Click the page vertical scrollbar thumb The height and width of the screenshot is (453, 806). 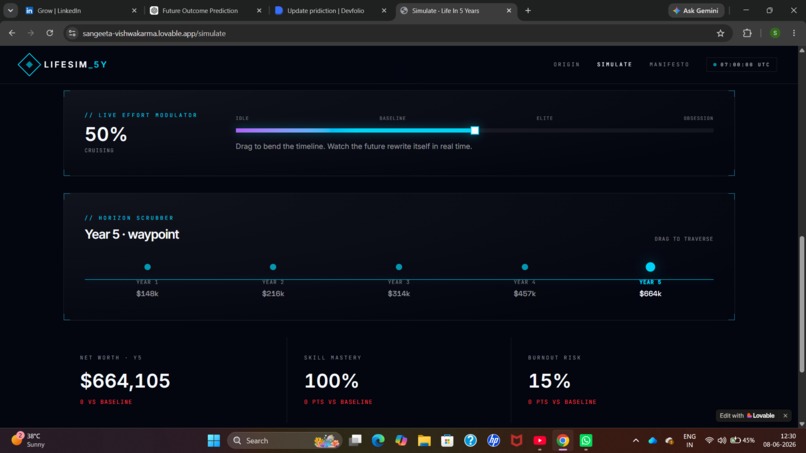(x=801, y=304)
